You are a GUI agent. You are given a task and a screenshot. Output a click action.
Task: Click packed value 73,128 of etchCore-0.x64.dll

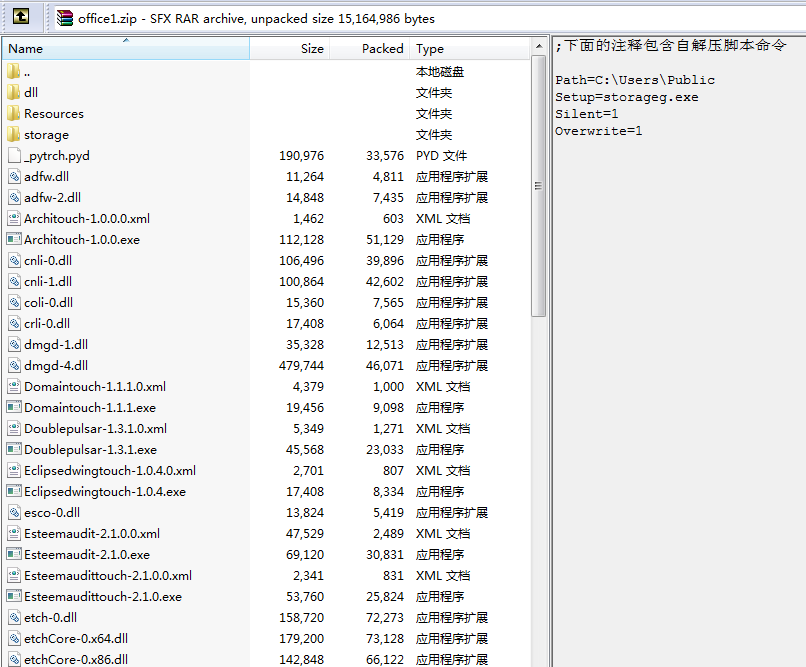384,639
